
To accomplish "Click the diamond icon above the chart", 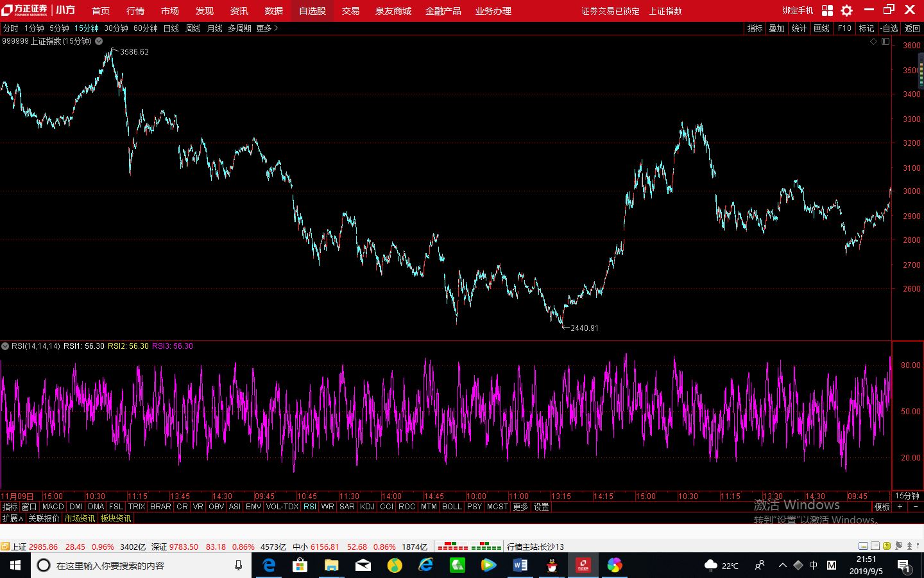I will 873,41.
